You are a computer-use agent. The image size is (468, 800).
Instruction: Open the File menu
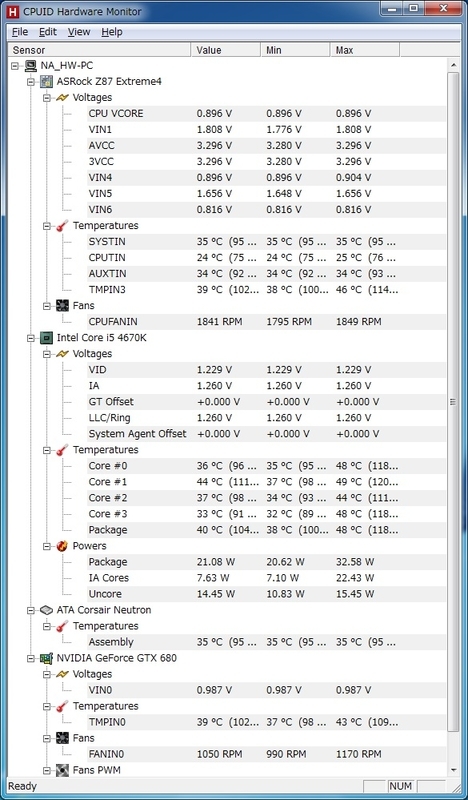click(x=20, y=32)
